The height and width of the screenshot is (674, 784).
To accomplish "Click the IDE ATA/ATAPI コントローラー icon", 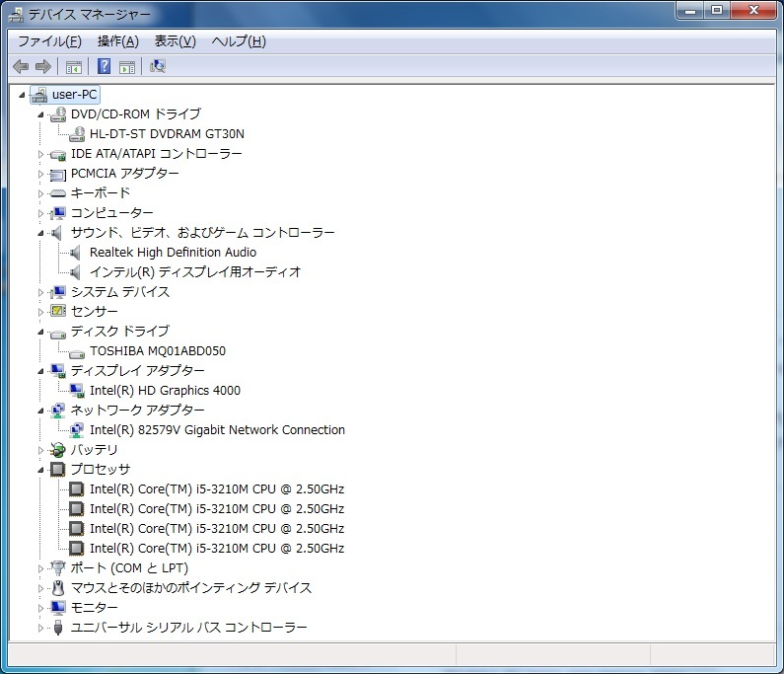I will pyautogui.click(x=58, y=154).
